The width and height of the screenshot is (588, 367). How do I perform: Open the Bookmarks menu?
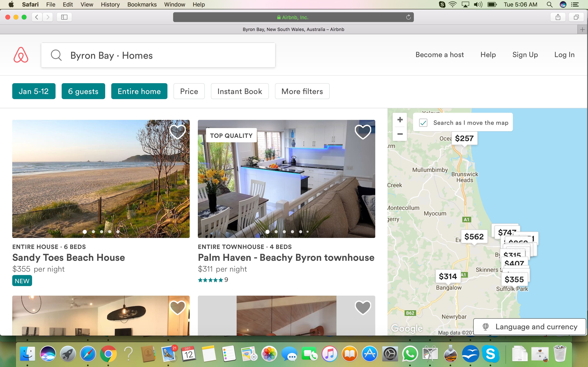(x=142, y=4)
